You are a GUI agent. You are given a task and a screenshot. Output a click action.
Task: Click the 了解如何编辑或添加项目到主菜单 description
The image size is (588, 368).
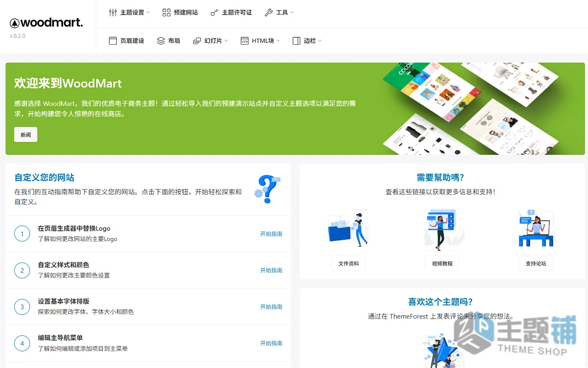(x=83, y=349)
